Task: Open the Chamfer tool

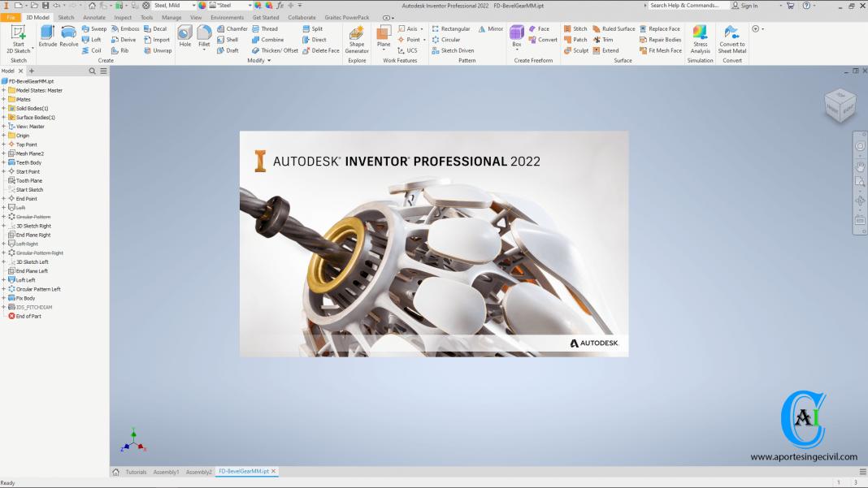Action: coord(233,28)
